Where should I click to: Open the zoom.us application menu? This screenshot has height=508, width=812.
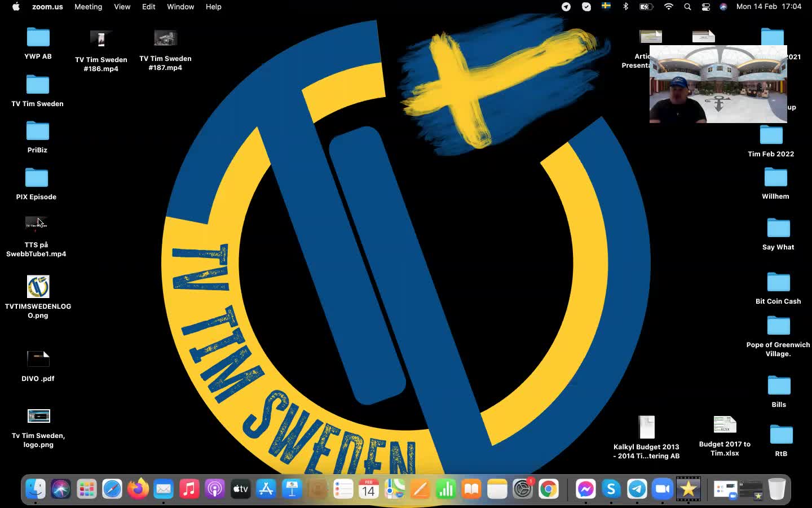pyautogui.click(x=47, y=7)
